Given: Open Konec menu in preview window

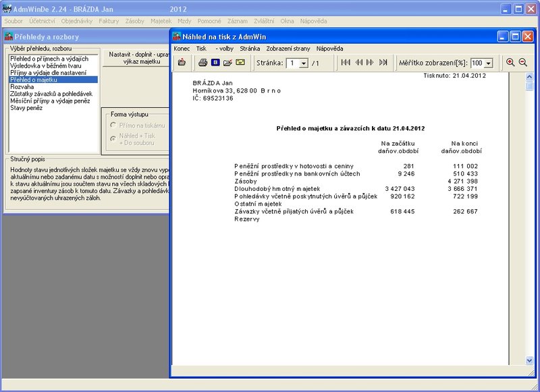Looking at the screenshot, I should (182, 49).
